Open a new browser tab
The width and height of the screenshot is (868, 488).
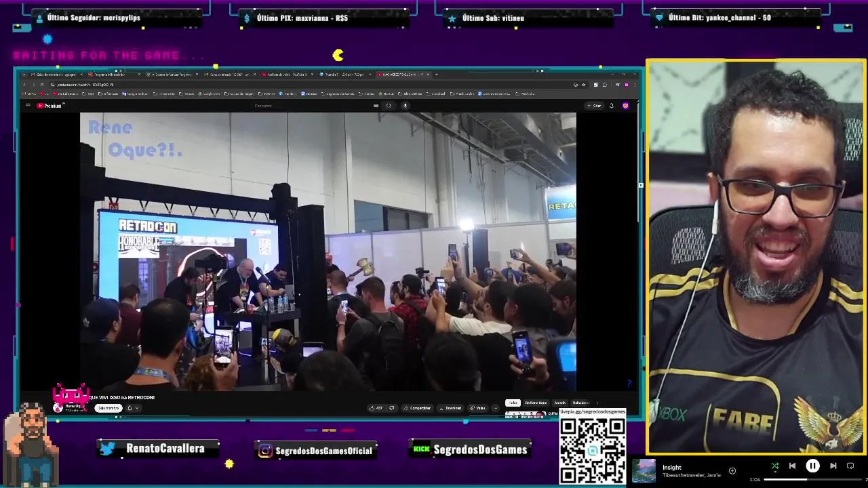[437, 74]
